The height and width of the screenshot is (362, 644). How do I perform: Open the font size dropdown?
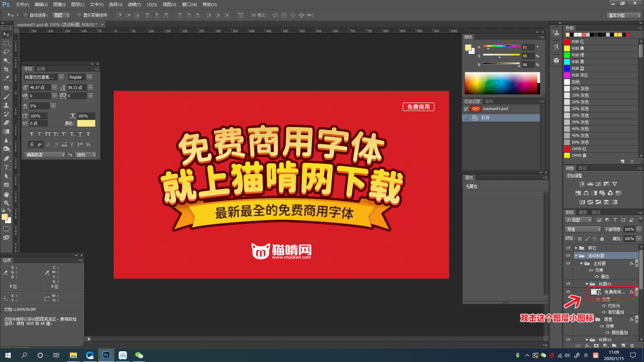point(54,87)
